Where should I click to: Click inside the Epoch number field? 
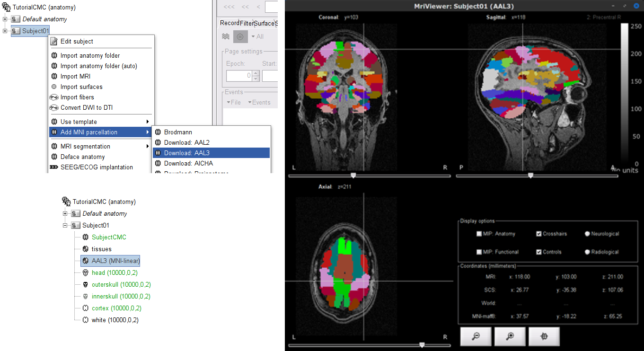[x=239, y=76]
